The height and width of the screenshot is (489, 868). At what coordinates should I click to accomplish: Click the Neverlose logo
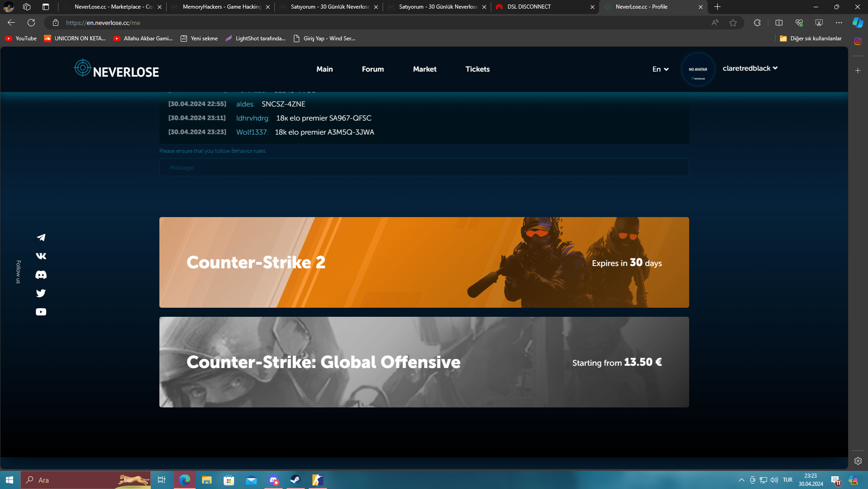click(116, 69)
